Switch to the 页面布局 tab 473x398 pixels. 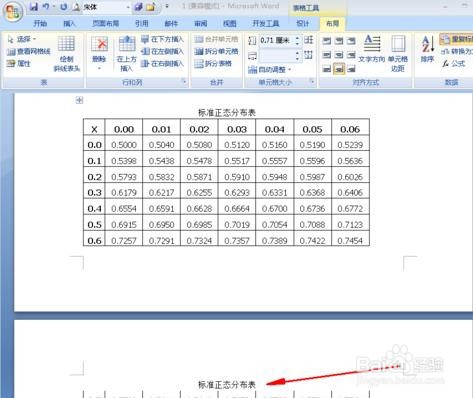106,23
